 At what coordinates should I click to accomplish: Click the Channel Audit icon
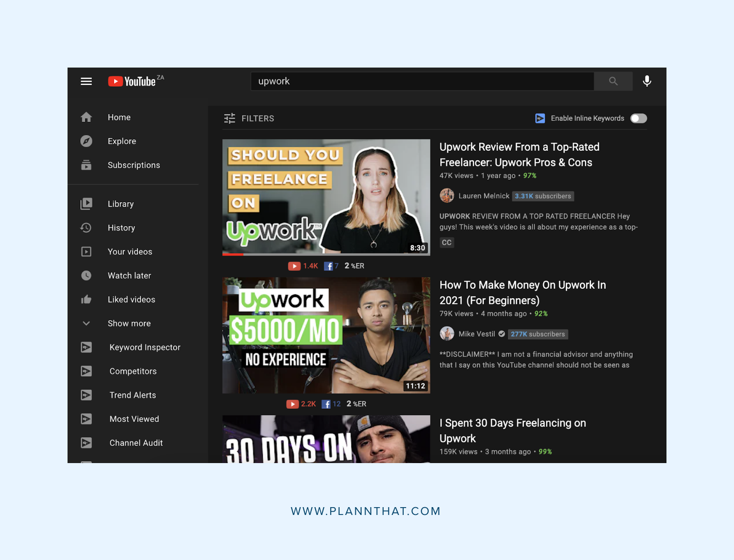(x=86, y=443)
